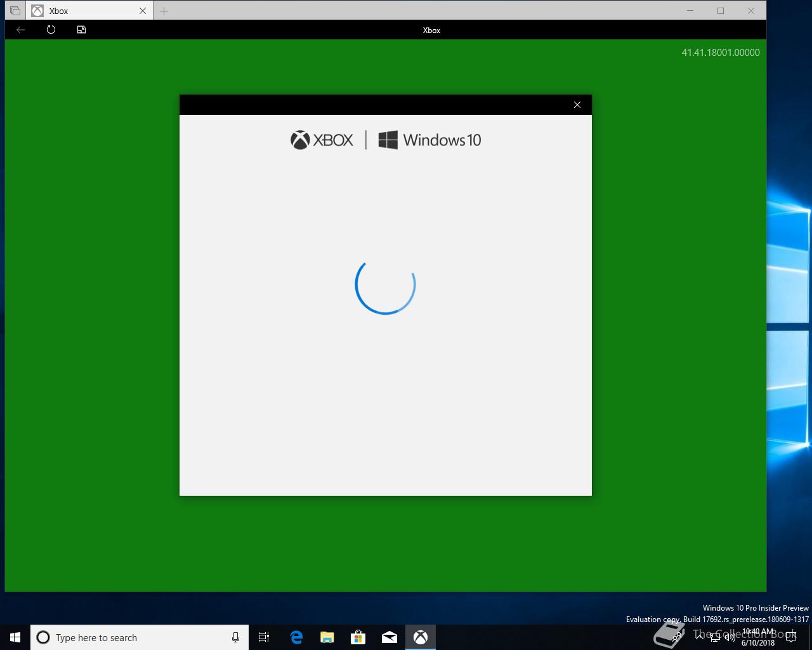Click the Xbox title in the toolbar
Image resolution: width=812 pixels, height=650 pixels.
[x=431, y=30]
